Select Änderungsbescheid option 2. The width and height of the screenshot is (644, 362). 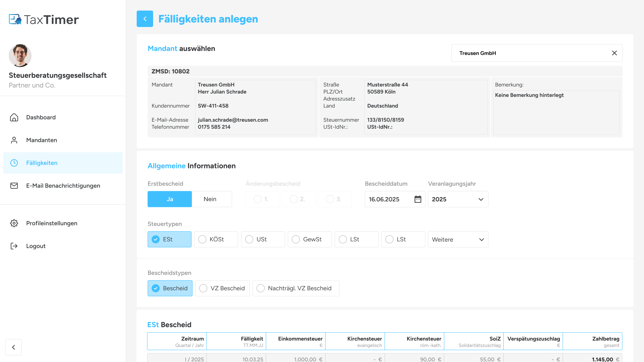click(x=298, y=199)
